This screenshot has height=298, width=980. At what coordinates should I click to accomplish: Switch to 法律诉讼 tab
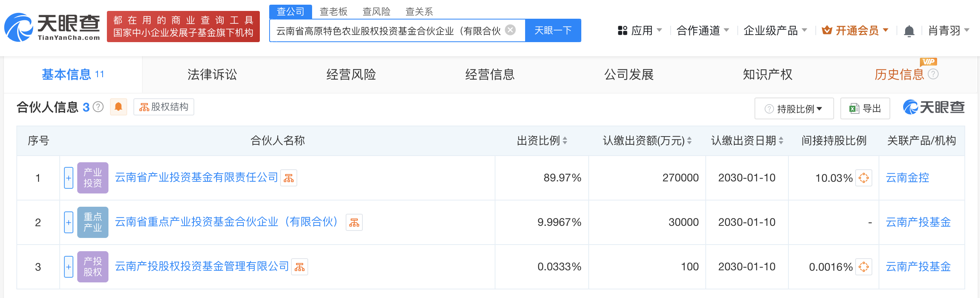coord(212,74)
